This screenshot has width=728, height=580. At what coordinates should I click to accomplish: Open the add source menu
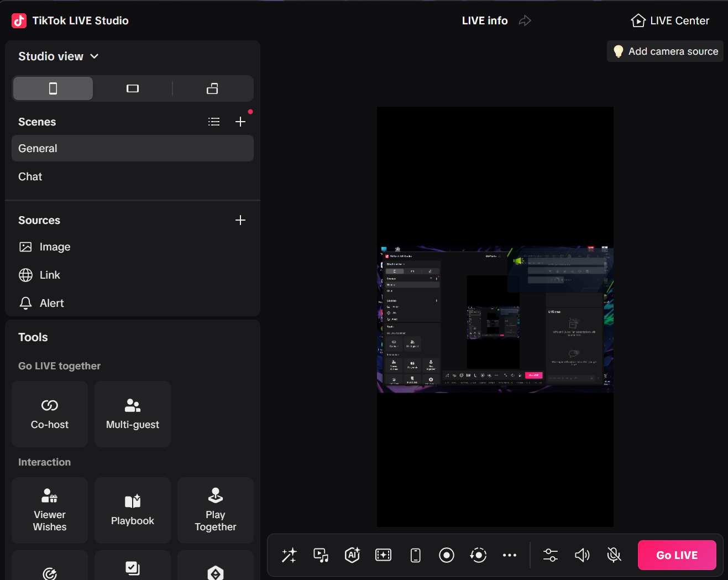click(x=240, y=220)
